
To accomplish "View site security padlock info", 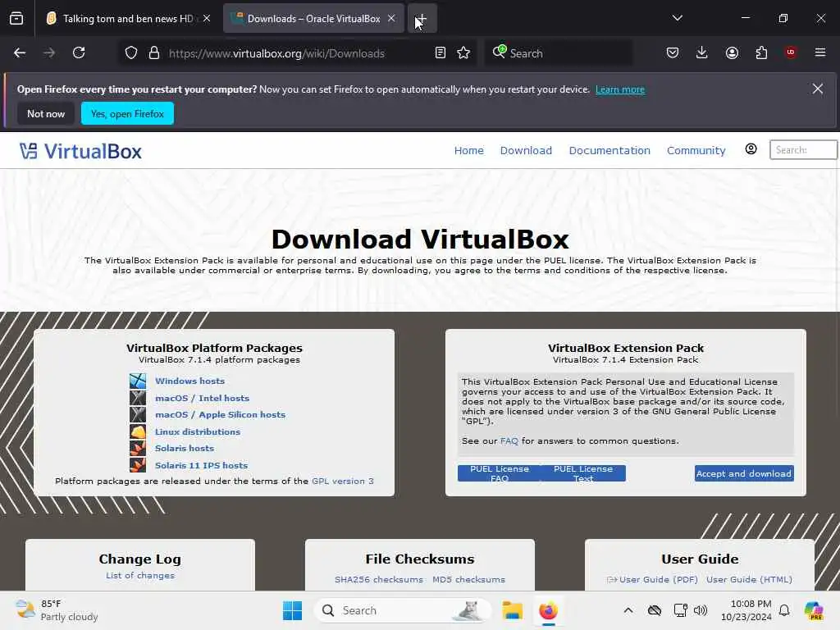I will (154, 53).
